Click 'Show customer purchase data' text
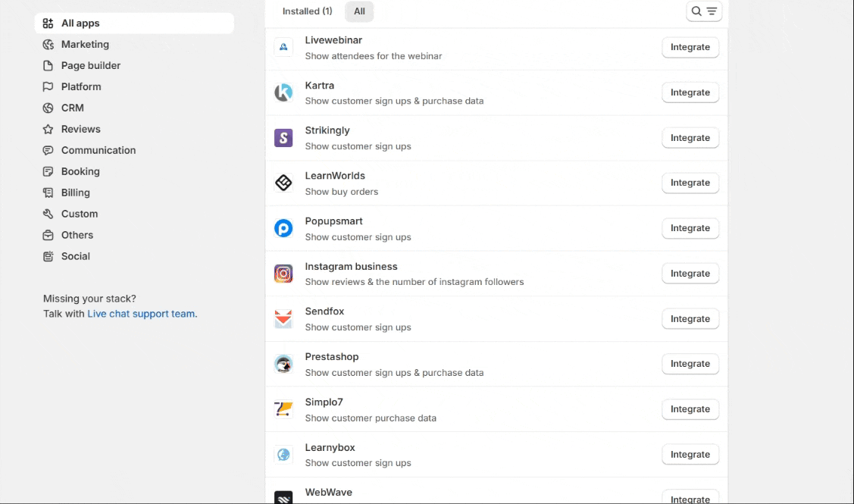The width and height of the screenshot is (854, 504). [371, 418]
